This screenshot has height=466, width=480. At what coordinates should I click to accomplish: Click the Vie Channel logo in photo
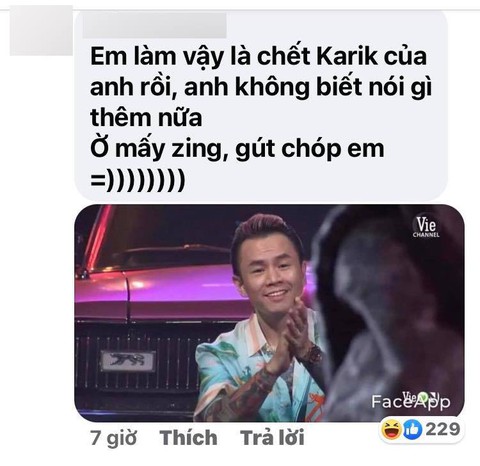click(426, 227)
